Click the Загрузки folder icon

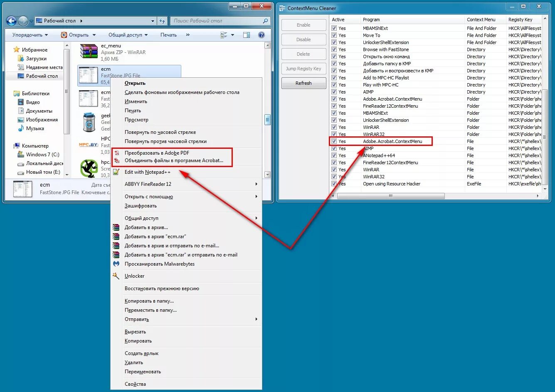pyautogui.click(x=21, y=59)
